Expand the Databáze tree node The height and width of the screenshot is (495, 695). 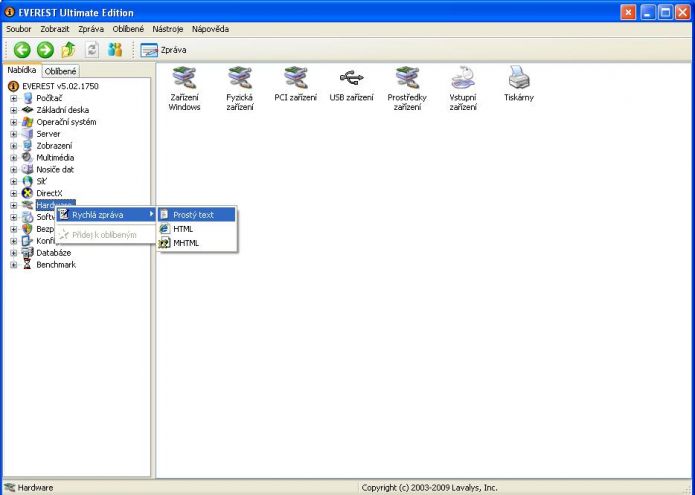tap(14, 253)
